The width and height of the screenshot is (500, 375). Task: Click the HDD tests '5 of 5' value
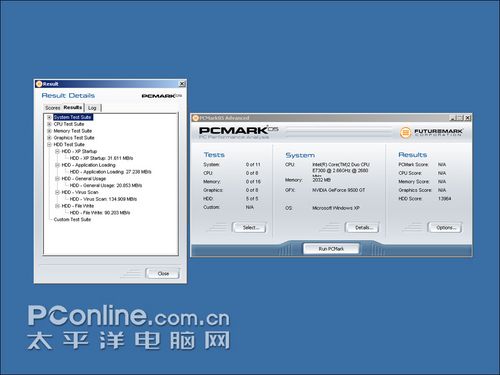[252, 199]
